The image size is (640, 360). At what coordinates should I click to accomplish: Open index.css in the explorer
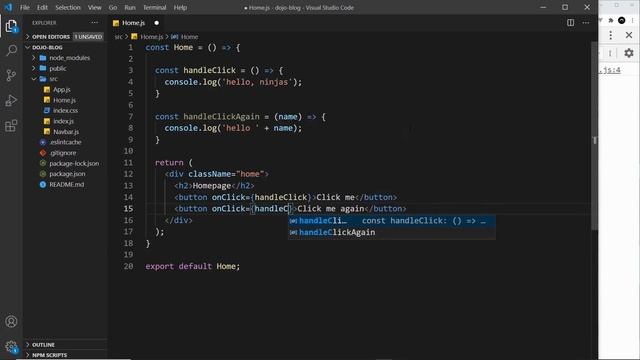tap(65, 111)
